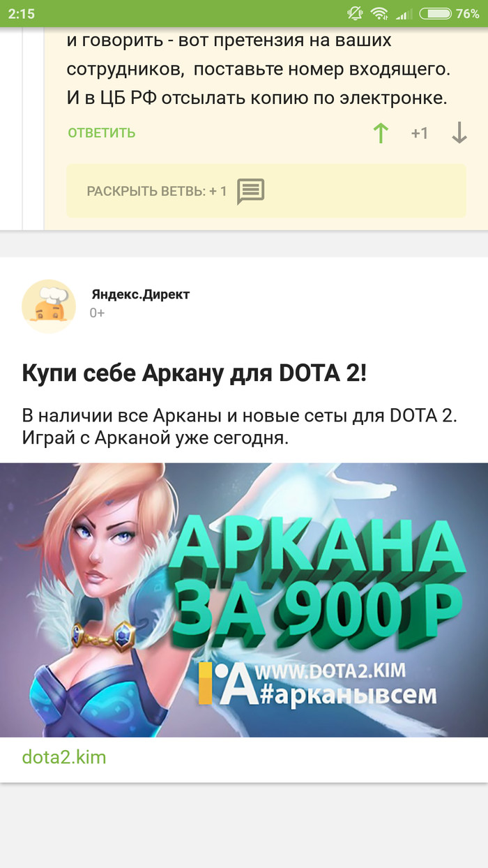
Task: Upvote the comment with green arrow
Action: [x=380, y=133]
